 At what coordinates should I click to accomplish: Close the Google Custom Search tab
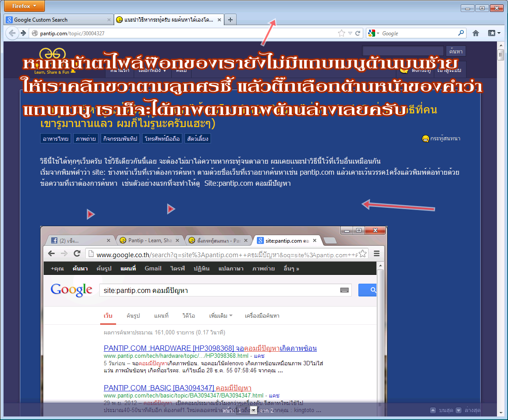[x=109, y=20]
